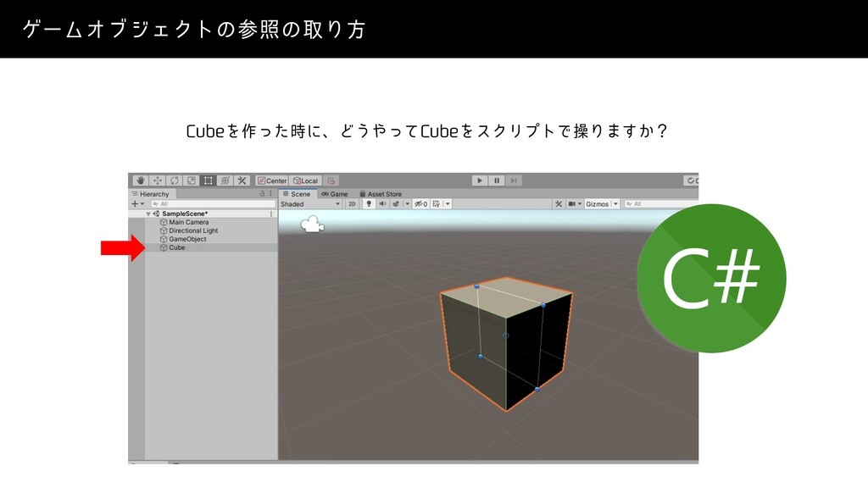Select Cube in the Hierarchy

pyautogui.click(x=177, y=248)
